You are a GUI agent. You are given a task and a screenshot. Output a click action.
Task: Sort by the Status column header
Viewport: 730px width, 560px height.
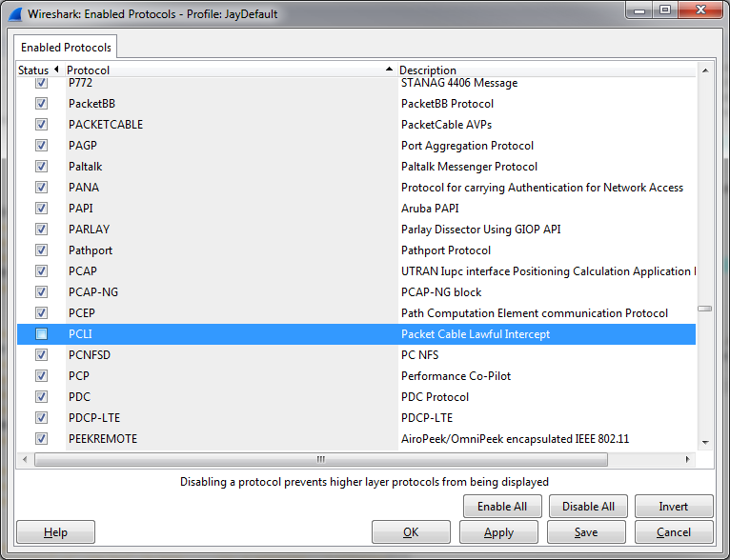(x=39, y=70)
